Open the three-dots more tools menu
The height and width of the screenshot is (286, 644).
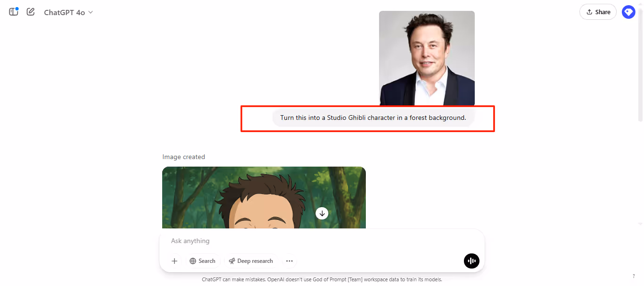tap(289, 261)
